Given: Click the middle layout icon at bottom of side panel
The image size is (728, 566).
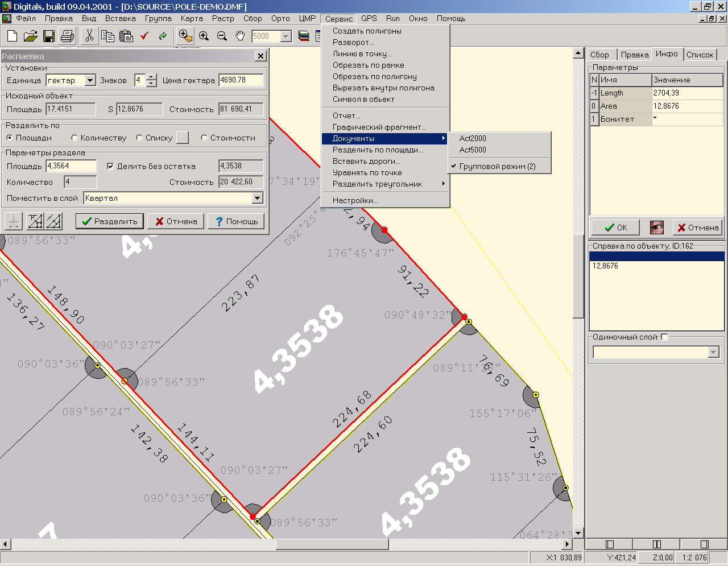Looking at the screenshot, I should tap(657, 544).
